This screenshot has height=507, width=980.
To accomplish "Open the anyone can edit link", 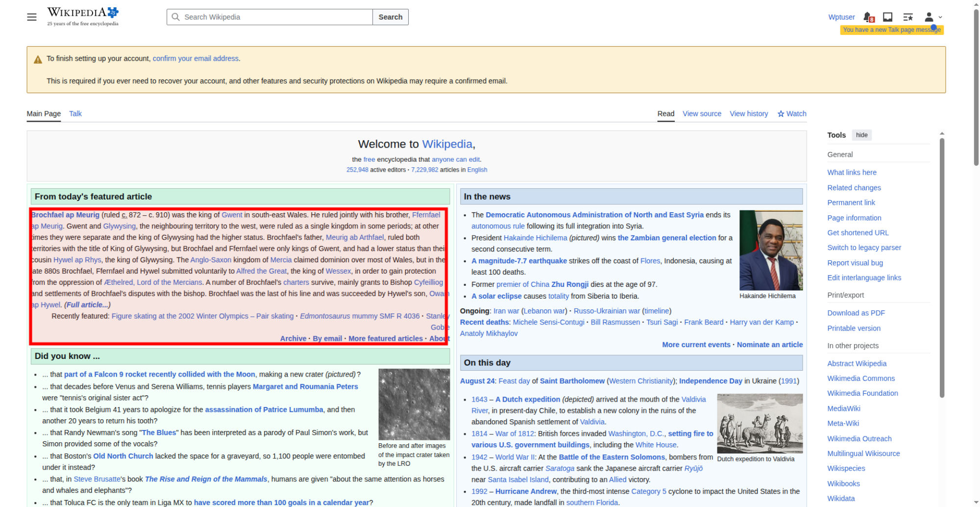I will coord(456,159).
